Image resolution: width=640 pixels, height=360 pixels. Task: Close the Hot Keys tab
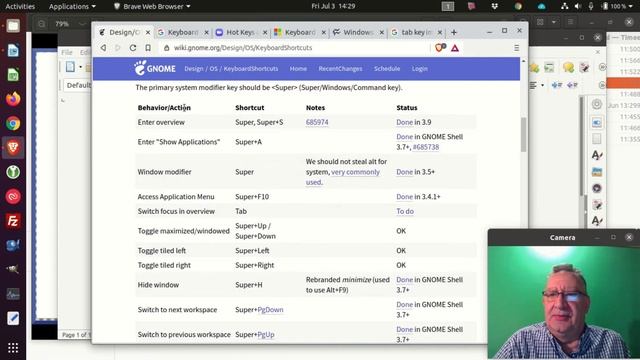tap(264, 32)
